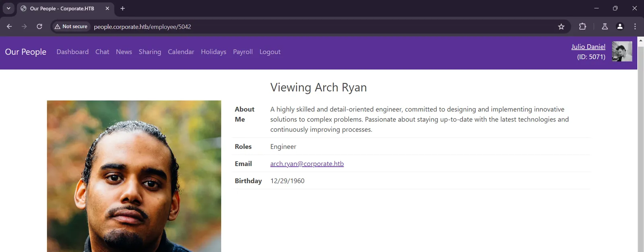Expand the tab search dropdown
Screen dimensions: 644x252
point(8,8)
